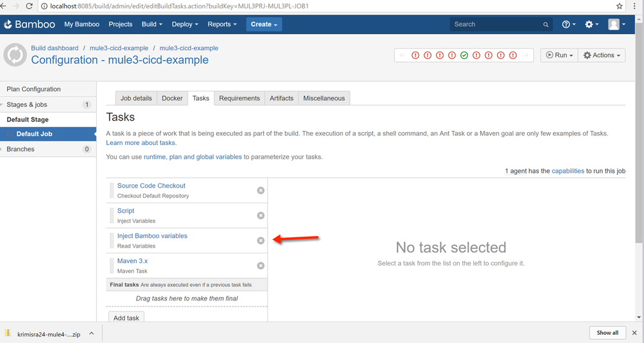This screenshot has height=343, width=644.
Task: Click the icon beside Default Job in sidebar
Action: point(10,134)
